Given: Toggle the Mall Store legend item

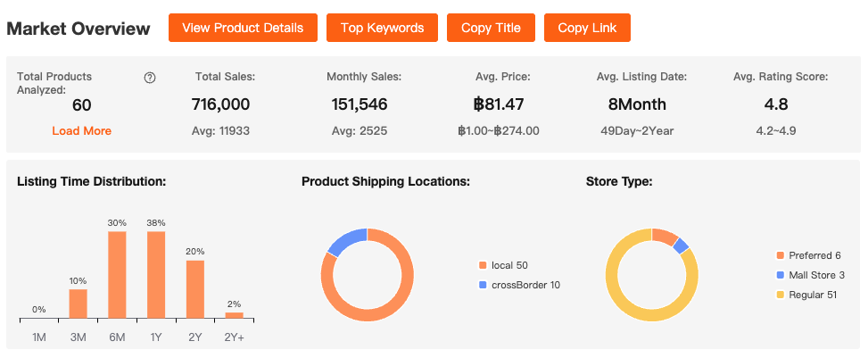Looking at the screenshot, I should pyautogui.click(x=810, y=275).
